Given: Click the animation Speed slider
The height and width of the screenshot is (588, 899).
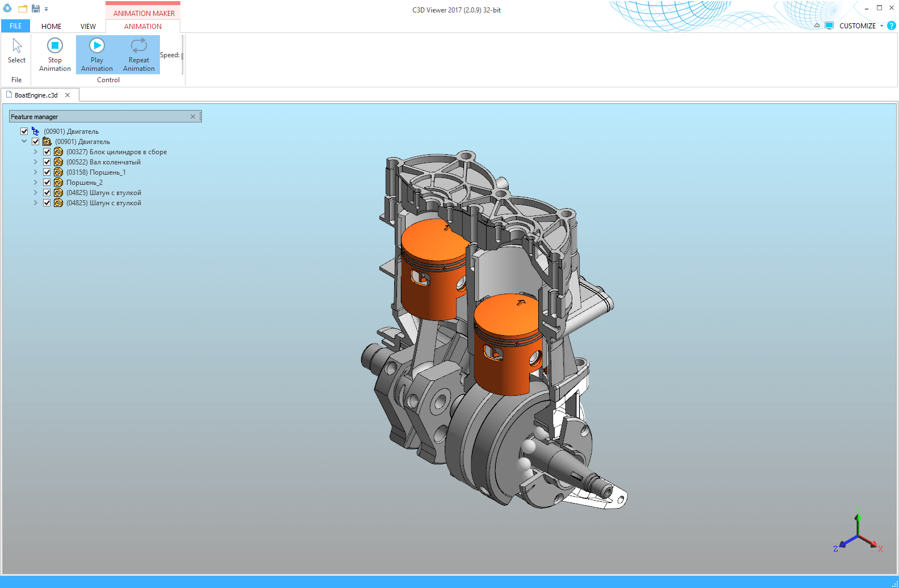Looking at the screenshot, I should click(182, 56).
